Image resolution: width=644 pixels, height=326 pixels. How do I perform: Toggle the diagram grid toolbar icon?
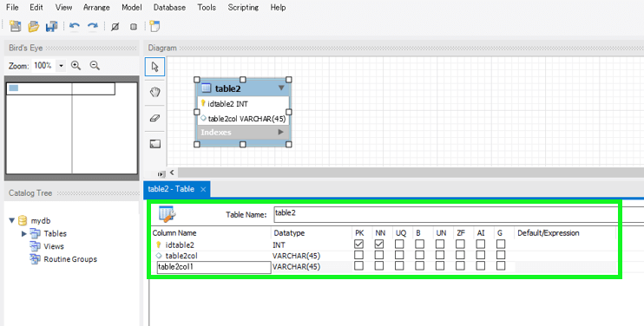(115, 27)
